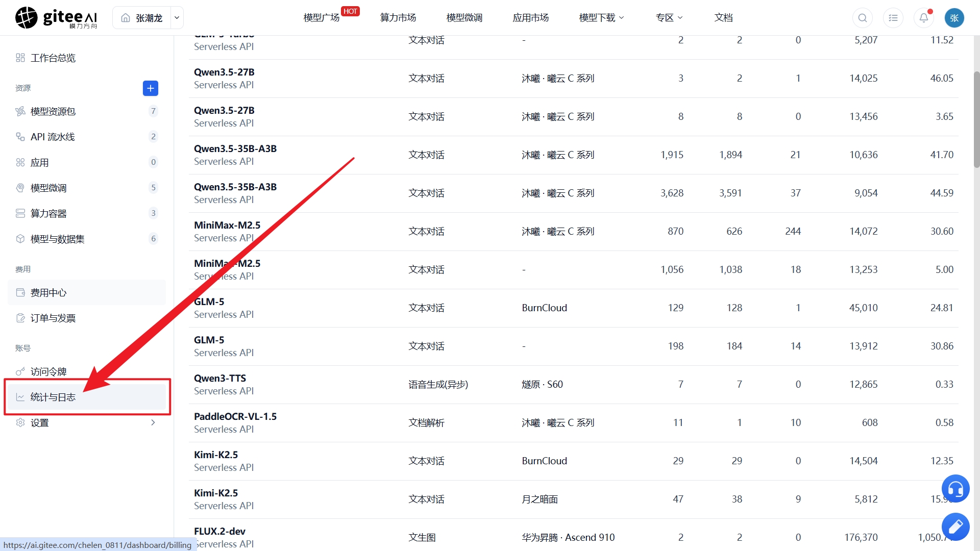Expand the workspace switcher dropdown arrow

click(x=177, y=18)
